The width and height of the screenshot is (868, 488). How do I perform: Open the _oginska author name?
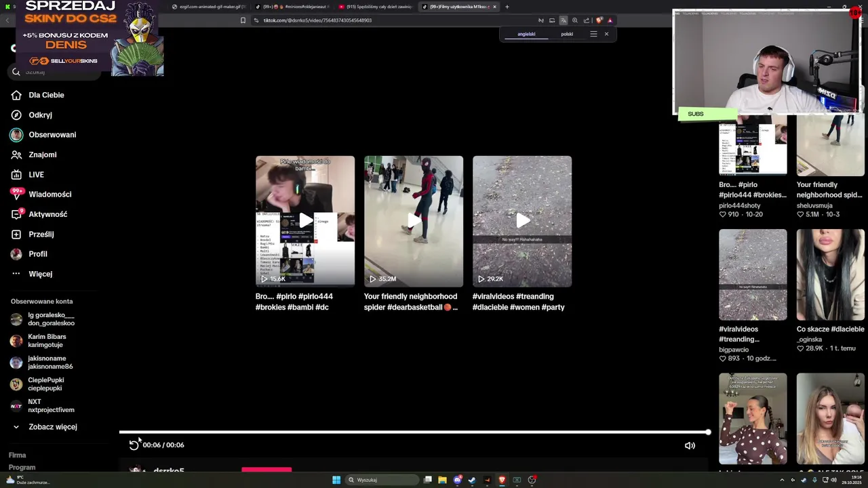[809, 340]
